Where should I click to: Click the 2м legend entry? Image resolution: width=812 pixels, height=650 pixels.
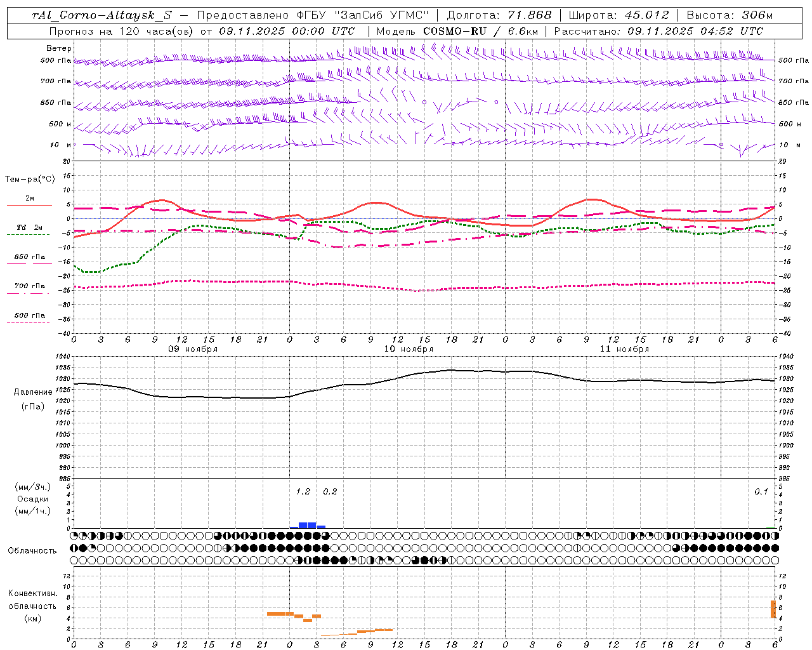(x=30, y=201)
